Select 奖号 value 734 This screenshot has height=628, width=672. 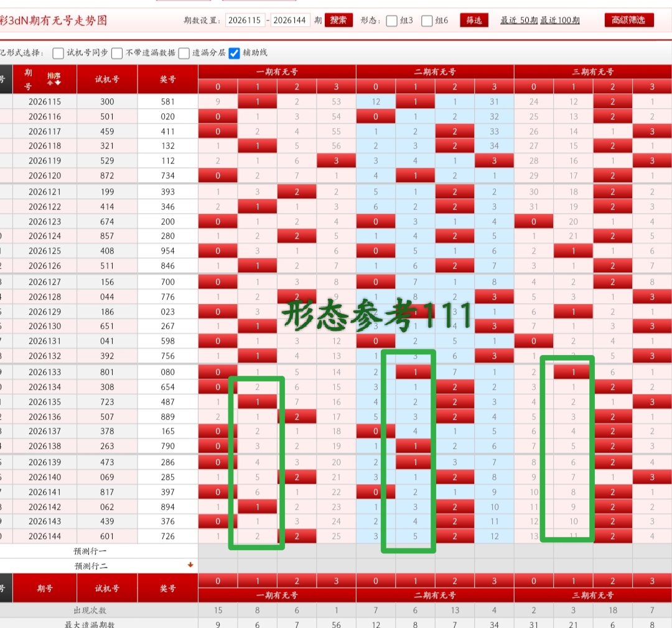click(167, 175)
